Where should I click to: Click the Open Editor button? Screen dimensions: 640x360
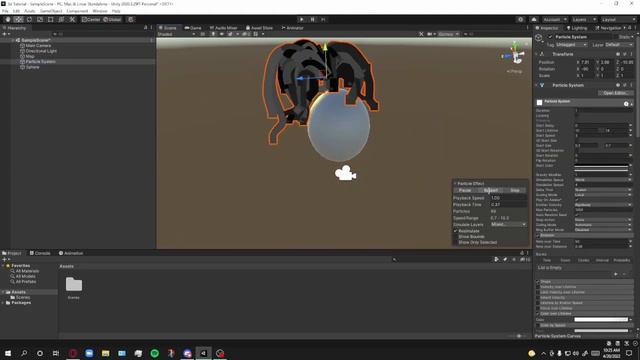[x=615, y=93]
